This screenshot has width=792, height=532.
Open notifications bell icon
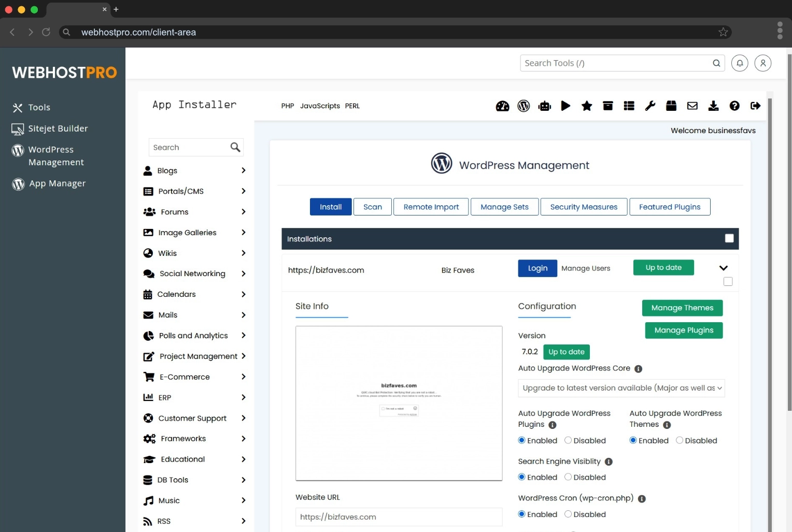pyautogui.click(x=740, y=63)
